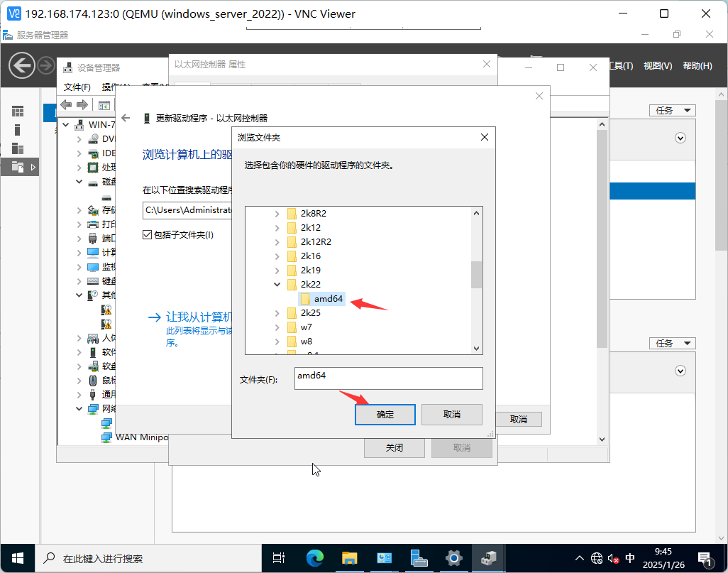Open the Settings gear taskbar icon
The image size is (728, 573).
tap(453, 558)
